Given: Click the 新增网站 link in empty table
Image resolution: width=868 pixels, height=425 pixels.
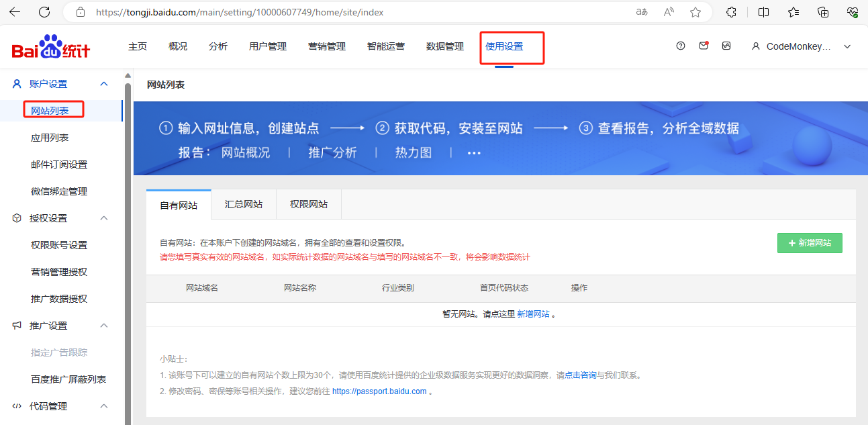Looking at the screenshot, I should (533, 314).
